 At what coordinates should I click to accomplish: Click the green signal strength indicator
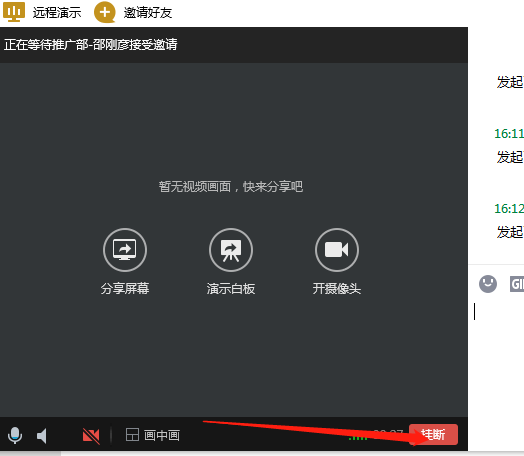coord(358,437)
